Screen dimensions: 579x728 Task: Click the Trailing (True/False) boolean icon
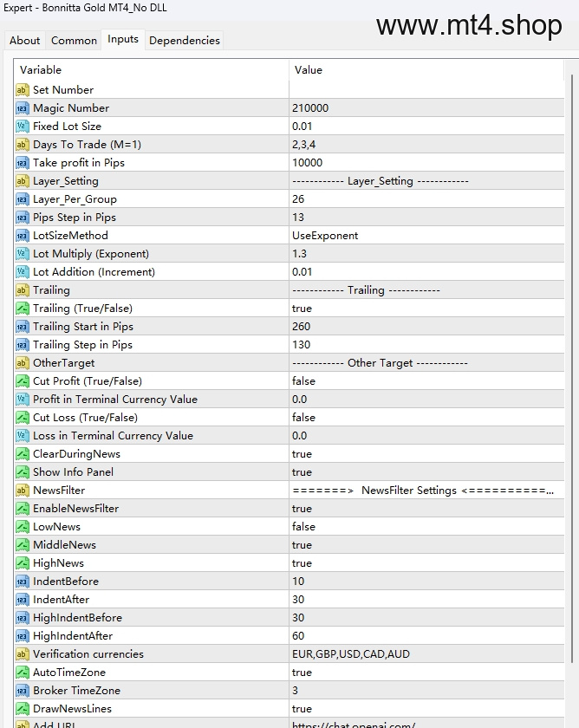(23, 309)
